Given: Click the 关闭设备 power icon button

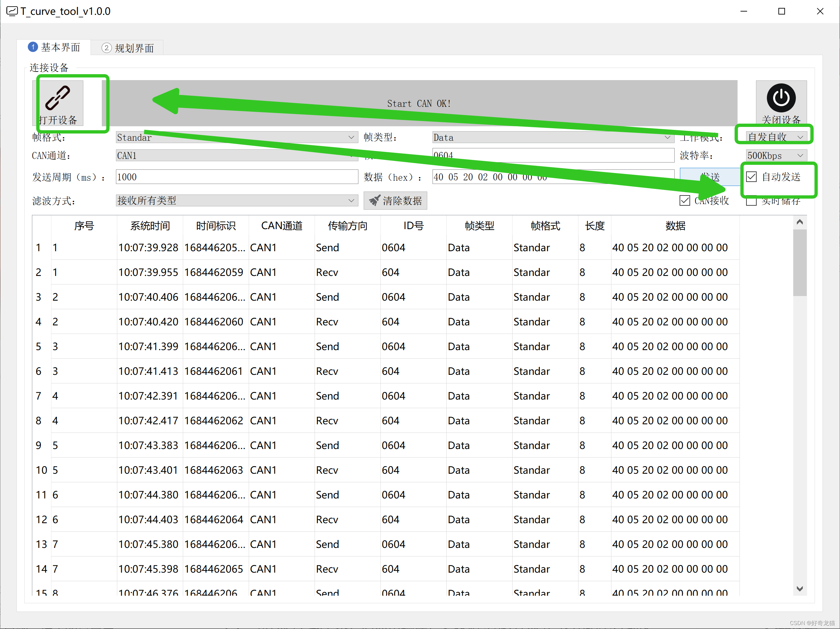Looking at the screenshot, I should [781, 103].
